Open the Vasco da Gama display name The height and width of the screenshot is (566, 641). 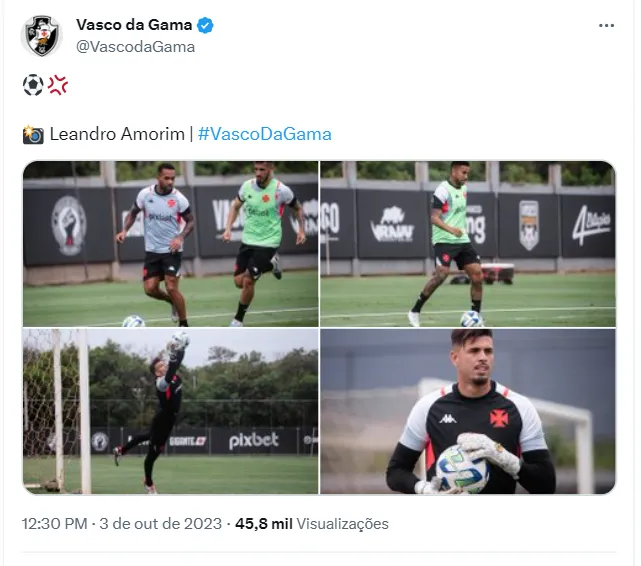[134, 25]
